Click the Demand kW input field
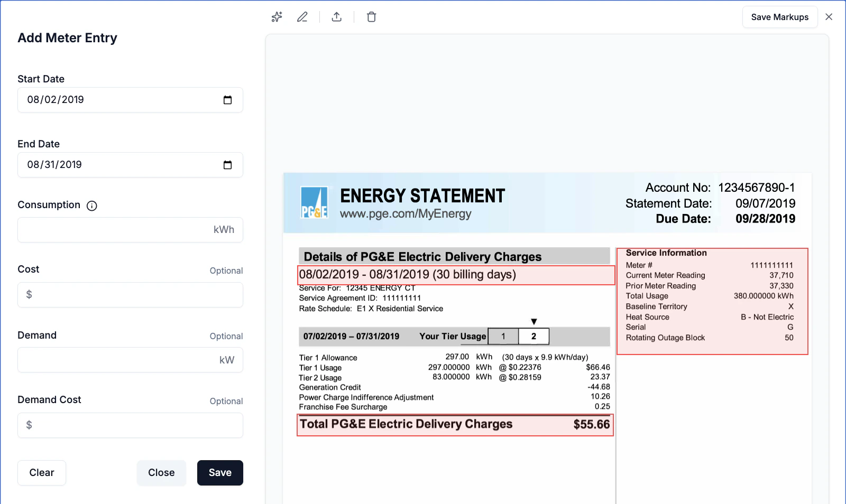 pos(130,360)
